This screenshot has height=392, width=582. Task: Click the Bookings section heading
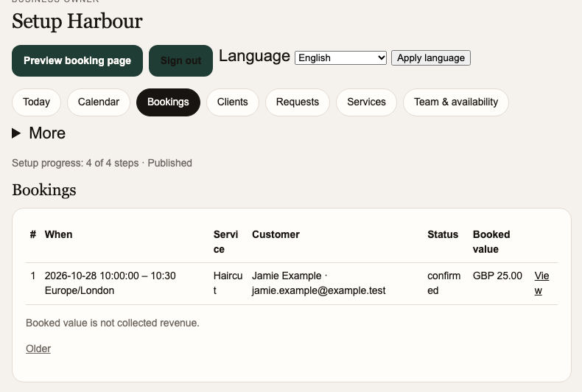click(43, 189)
